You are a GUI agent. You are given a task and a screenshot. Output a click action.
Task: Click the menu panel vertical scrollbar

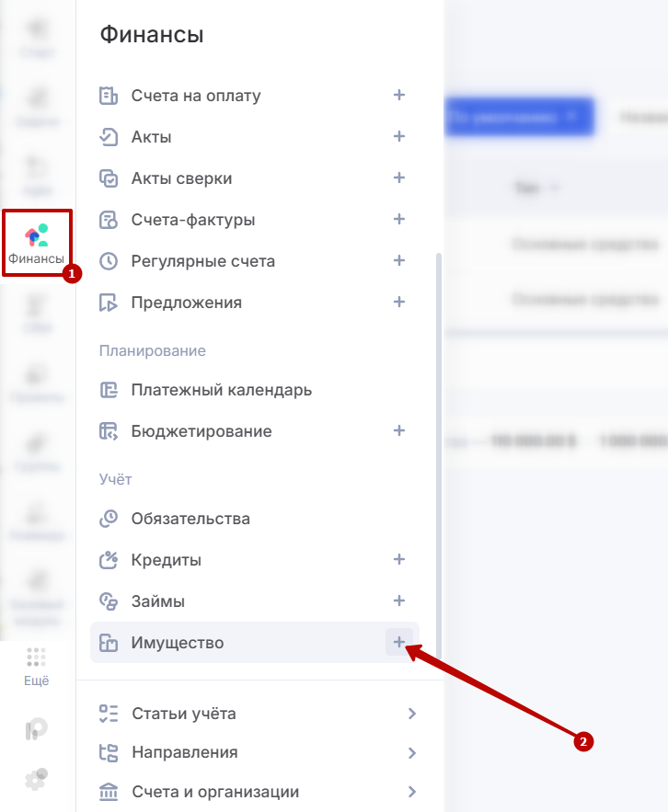pos(439,456)
